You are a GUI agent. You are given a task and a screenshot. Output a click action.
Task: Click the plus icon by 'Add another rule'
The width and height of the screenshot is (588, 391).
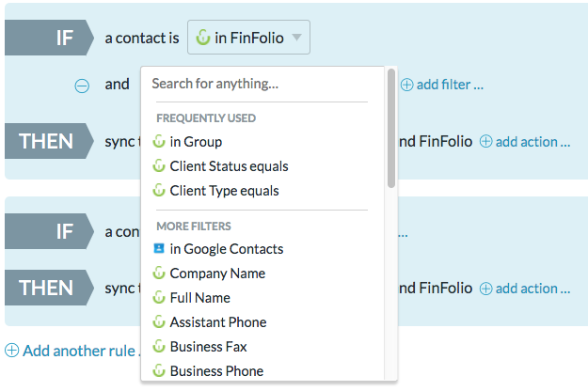pyautogui.click(x=11, y=351)
